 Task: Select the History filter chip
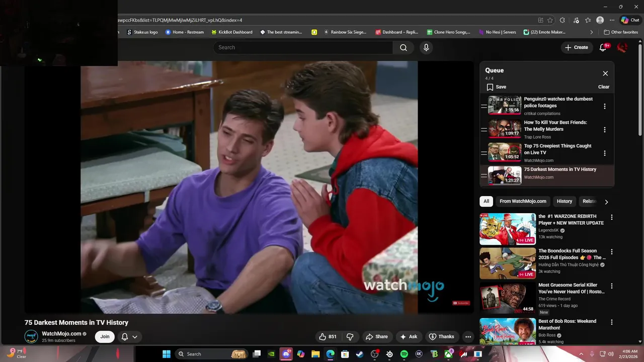565,201
